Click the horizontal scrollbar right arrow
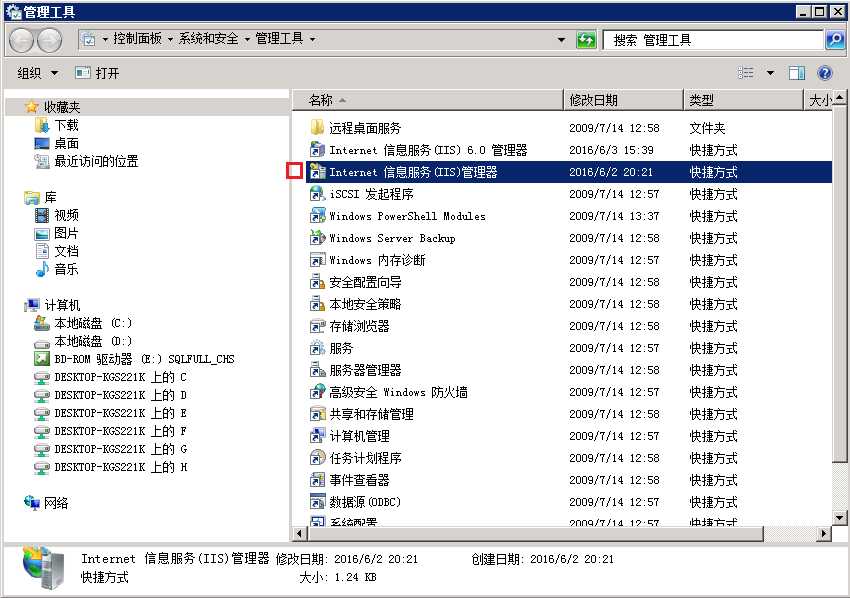The width and height of the screenshot is (850, 598). [824, 533]
